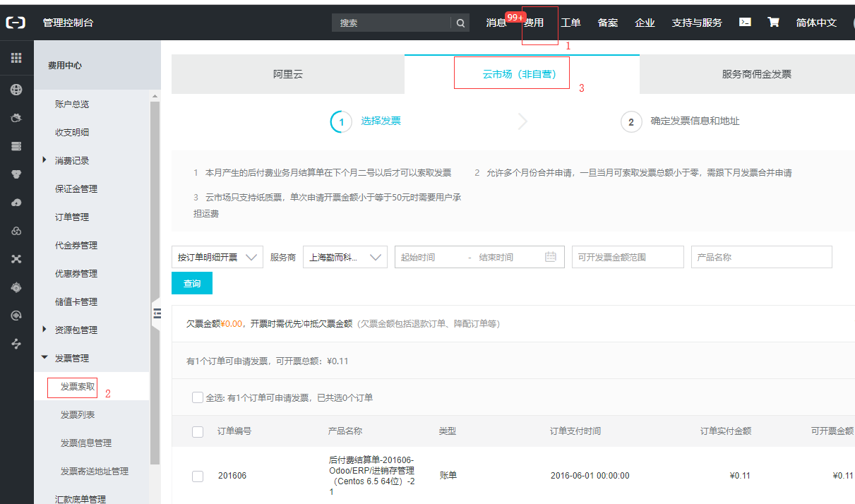The width and height of the screenshot is (855, 504).
Task: Click the teapot-shaped icon in left rail
Action: [x=16, y=118]
